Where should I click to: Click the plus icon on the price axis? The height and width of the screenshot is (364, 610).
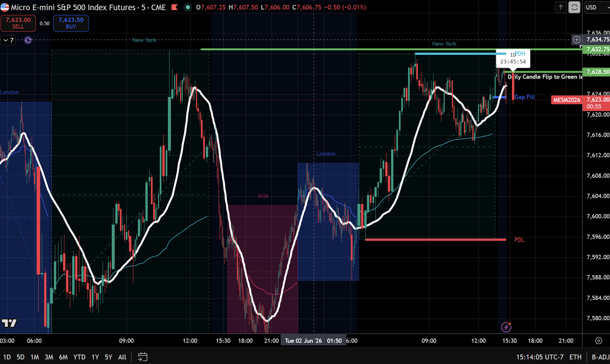[577, 39]
